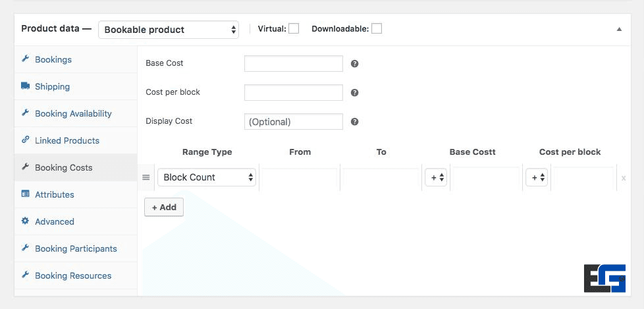Open the Block Count range type dropdown
Image resolution: width=644 pixels, height=309 pixels.
pos(207,177)
